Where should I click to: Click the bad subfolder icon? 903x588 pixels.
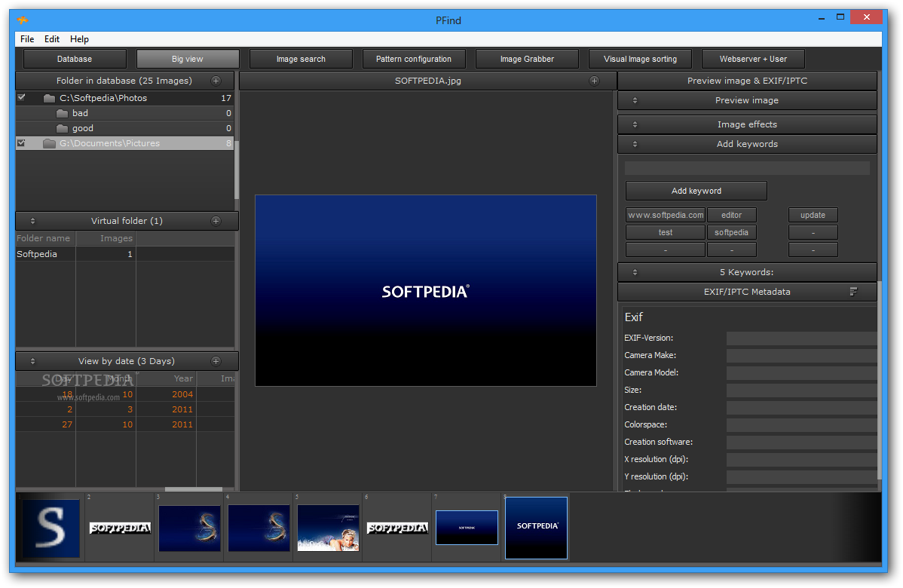pos(63,113)
